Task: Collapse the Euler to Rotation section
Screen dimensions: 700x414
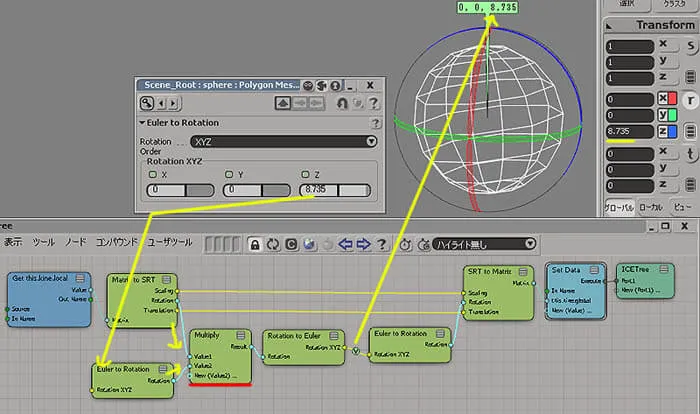Action: [142, 122]
